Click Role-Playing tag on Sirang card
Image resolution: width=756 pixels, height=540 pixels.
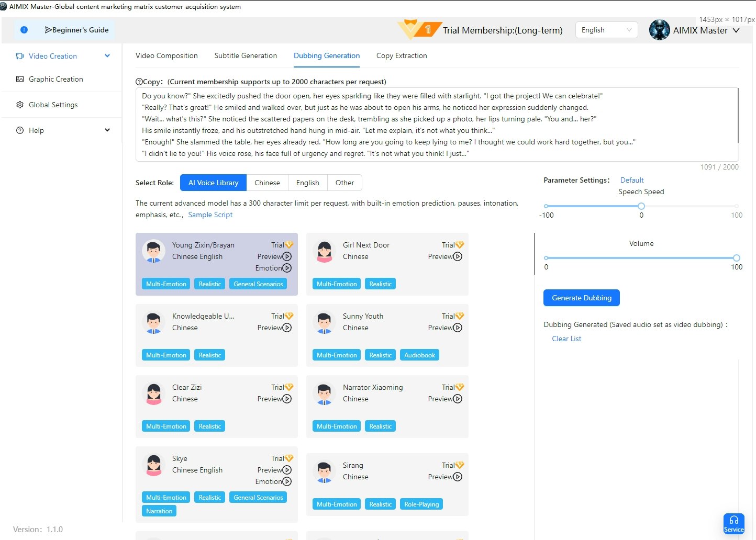[421, 504]
